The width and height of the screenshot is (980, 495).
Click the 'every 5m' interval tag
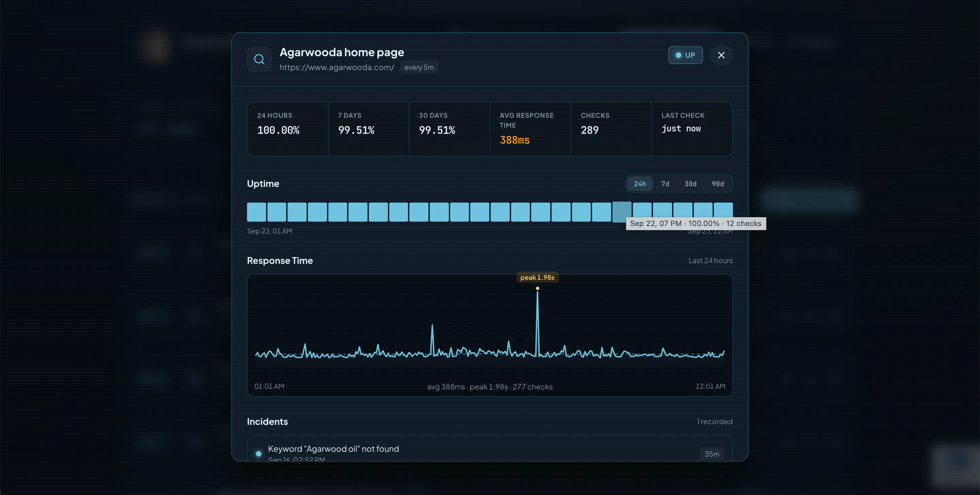(419, 67)
